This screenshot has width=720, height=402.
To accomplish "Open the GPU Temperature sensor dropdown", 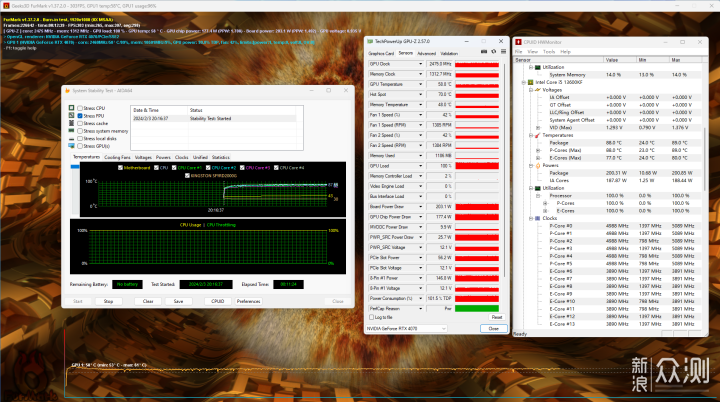I will pos(420,84).
